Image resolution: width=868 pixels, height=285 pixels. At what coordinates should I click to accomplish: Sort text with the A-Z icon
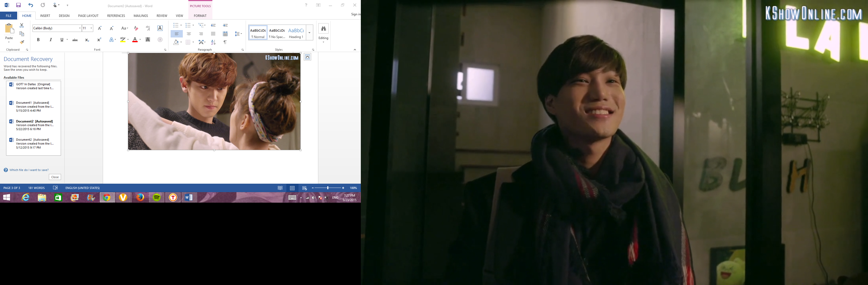(x=213, y=42)
